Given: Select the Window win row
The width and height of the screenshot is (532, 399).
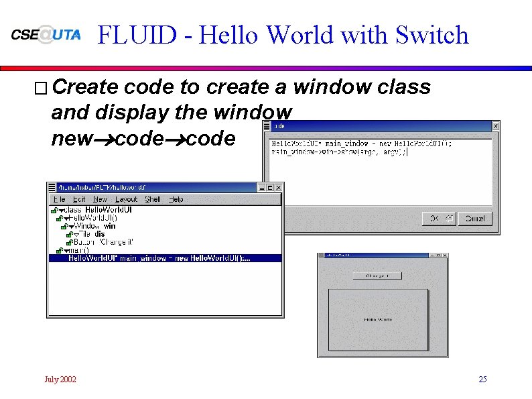Looking at the screenshot, I should pyautogui.click(x=165, y=226).
